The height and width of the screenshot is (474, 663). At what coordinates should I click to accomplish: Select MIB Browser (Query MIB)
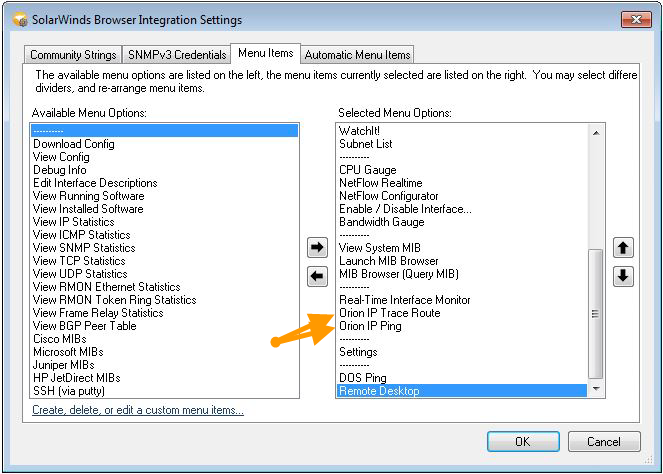(462, 274)
